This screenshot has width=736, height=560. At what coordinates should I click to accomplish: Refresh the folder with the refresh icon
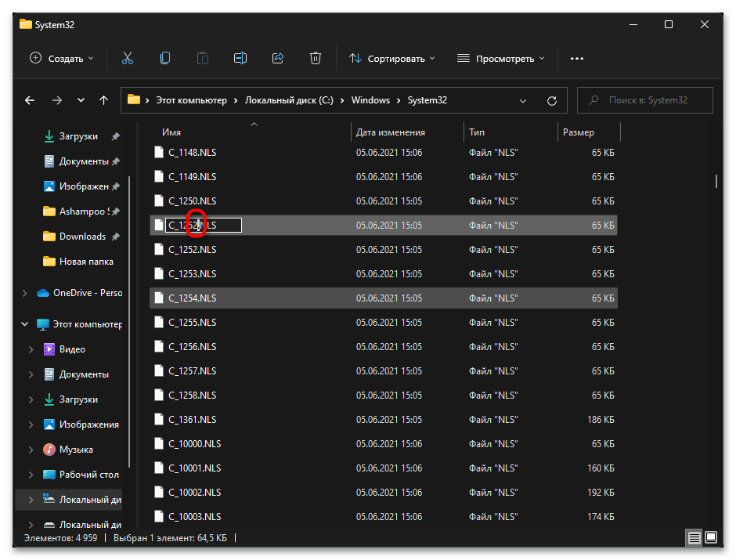pyautogui.click(x=552, y=100)
